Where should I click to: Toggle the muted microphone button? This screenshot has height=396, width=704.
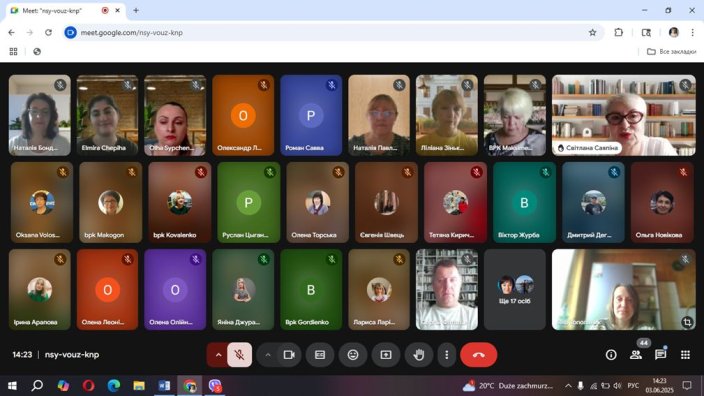click(239, 355)
